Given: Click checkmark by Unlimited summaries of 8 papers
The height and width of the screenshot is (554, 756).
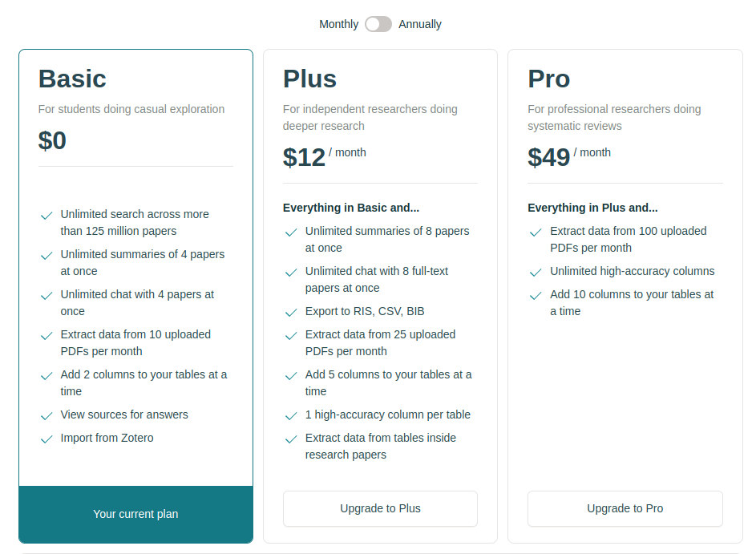Looking at the screenshot, I should pyautogui.click(x=291, y=233).
